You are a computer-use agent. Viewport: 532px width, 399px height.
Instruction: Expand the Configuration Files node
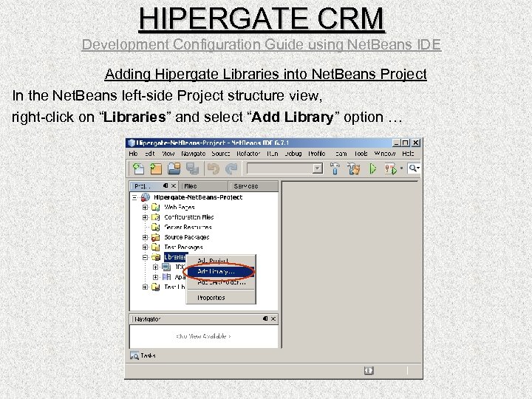point(145,217)
